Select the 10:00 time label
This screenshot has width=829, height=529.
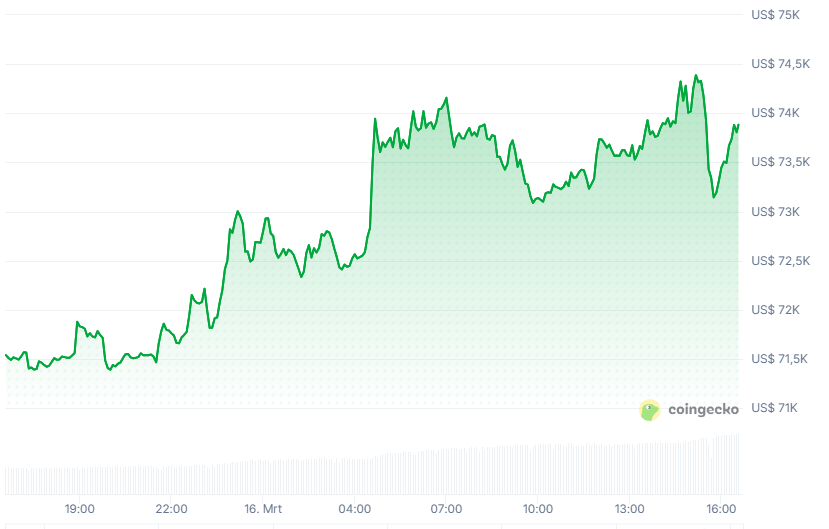pos(538,508)
